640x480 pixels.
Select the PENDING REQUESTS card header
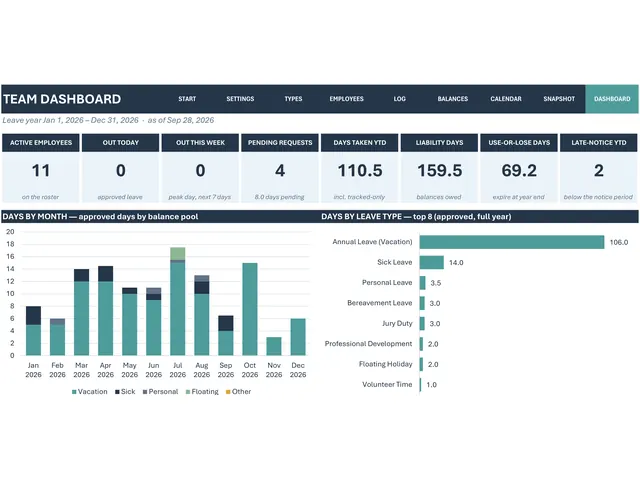tap(280, 142)
